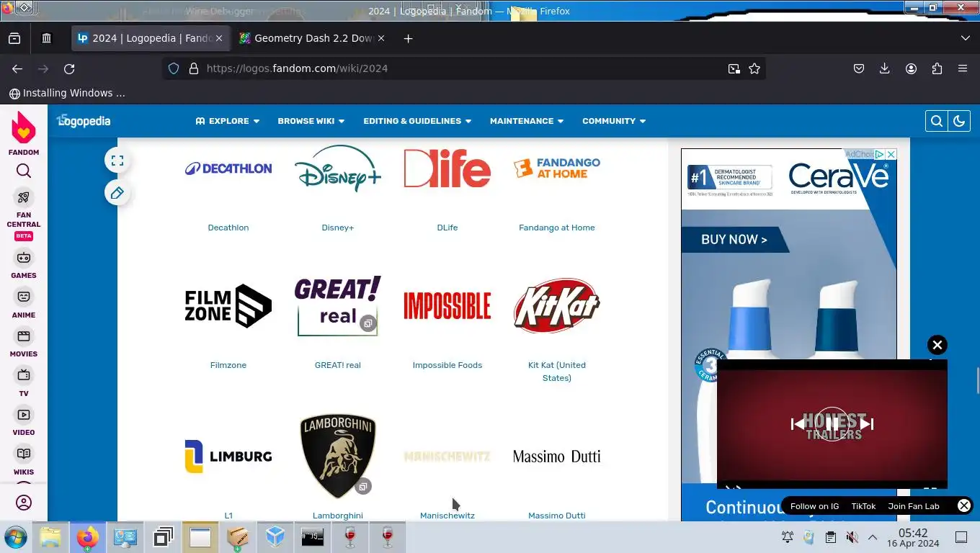The width and height of the screenshot is (980, 553).
Task: Open the taskbar Start button
Action: [15, 537]
